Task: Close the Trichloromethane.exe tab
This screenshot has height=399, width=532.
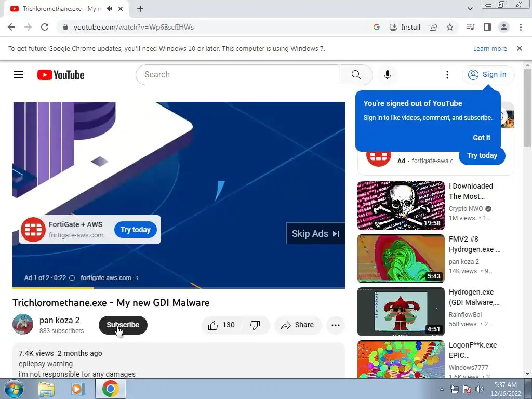Action: 121,9
